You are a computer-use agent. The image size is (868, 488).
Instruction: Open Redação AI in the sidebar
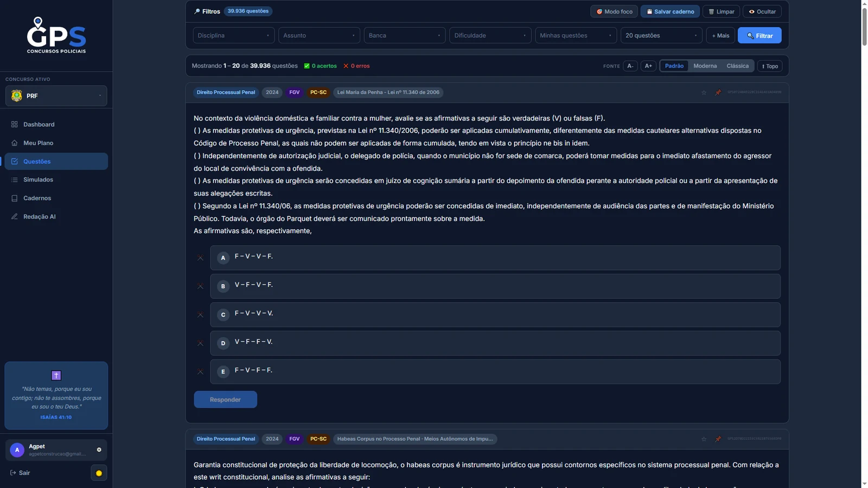(x=56, y=217)
